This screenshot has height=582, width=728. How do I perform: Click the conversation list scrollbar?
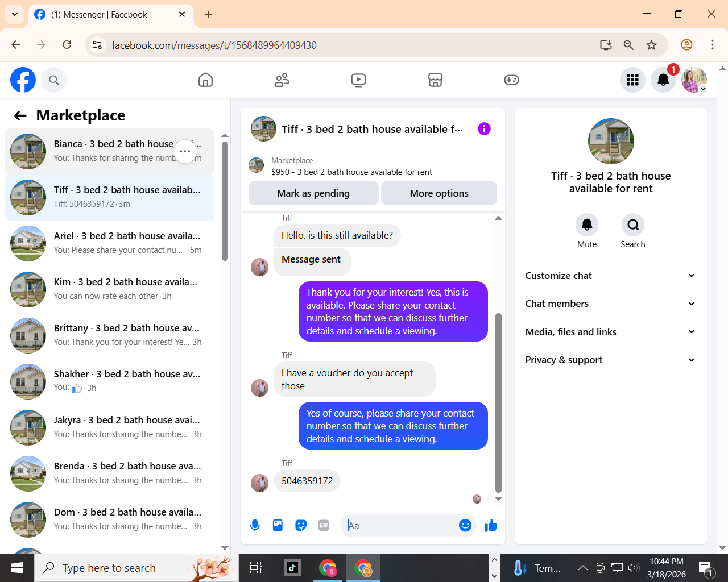[225, 201]
